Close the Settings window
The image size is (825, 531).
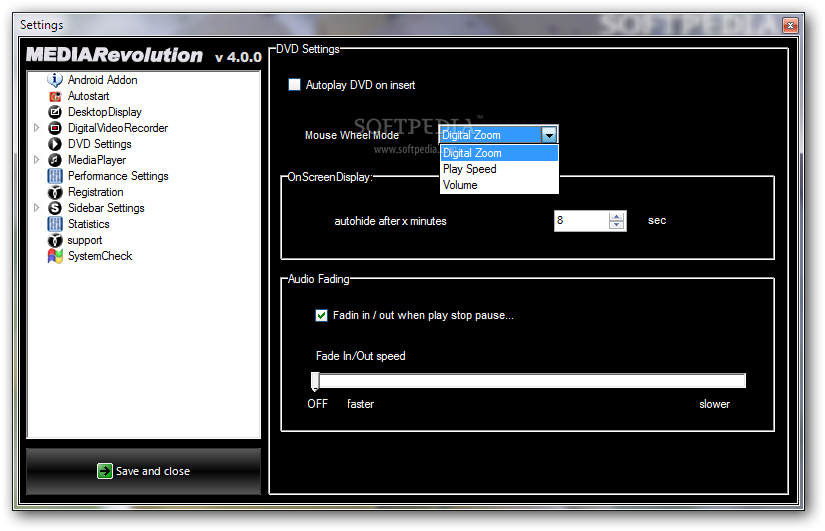790,25
